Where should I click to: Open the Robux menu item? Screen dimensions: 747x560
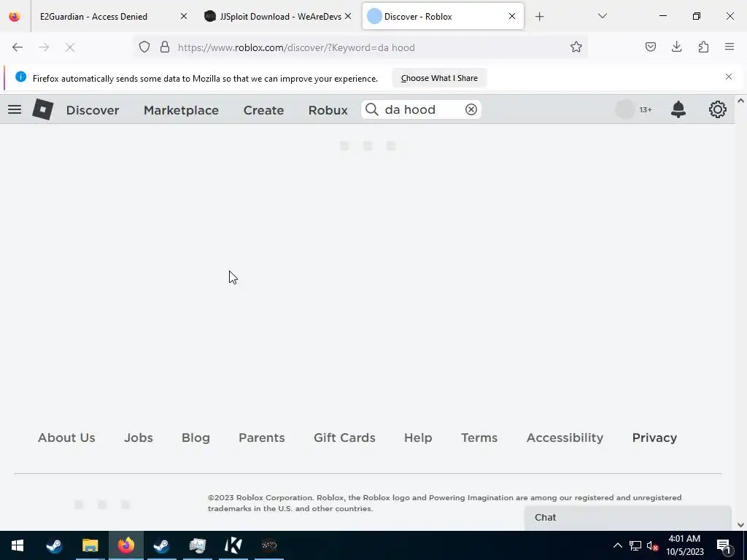pyautogui.click(x=328, y=110)
